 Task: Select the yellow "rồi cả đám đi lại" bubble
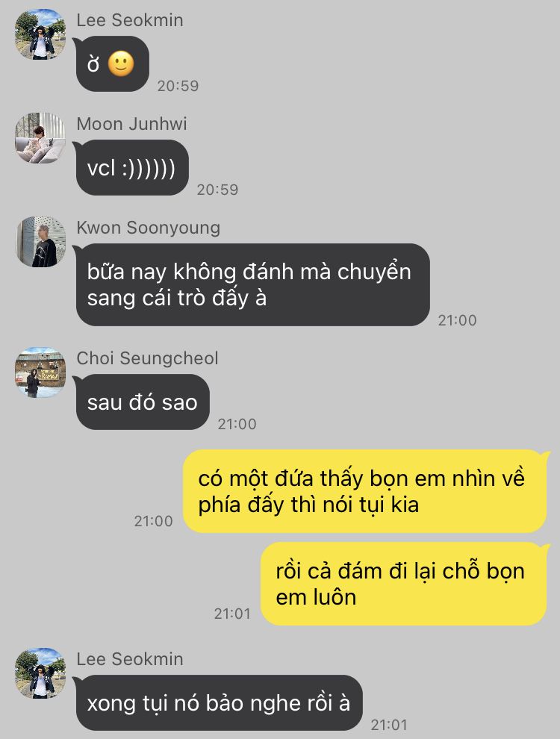pyautogui.click(x=405, y=584)
